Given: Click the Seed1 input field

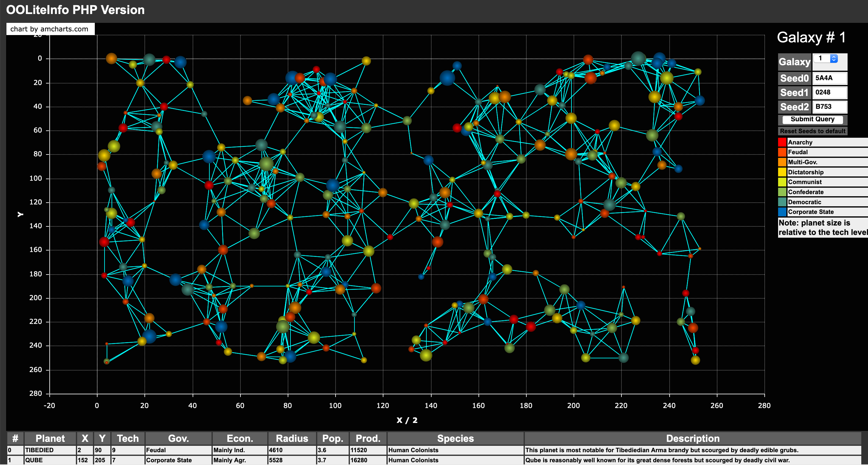Looking at the screenshot, I should tap(829, 93).
